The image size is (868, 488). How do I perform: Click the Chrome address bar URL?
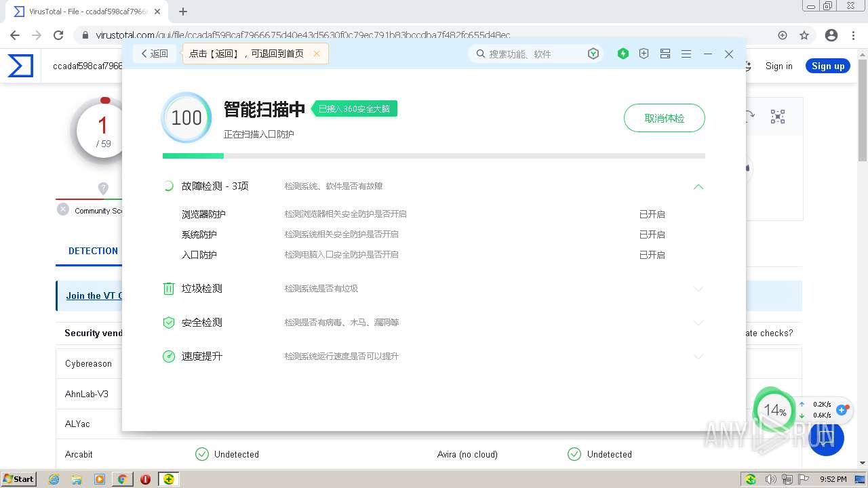(302, 35)
